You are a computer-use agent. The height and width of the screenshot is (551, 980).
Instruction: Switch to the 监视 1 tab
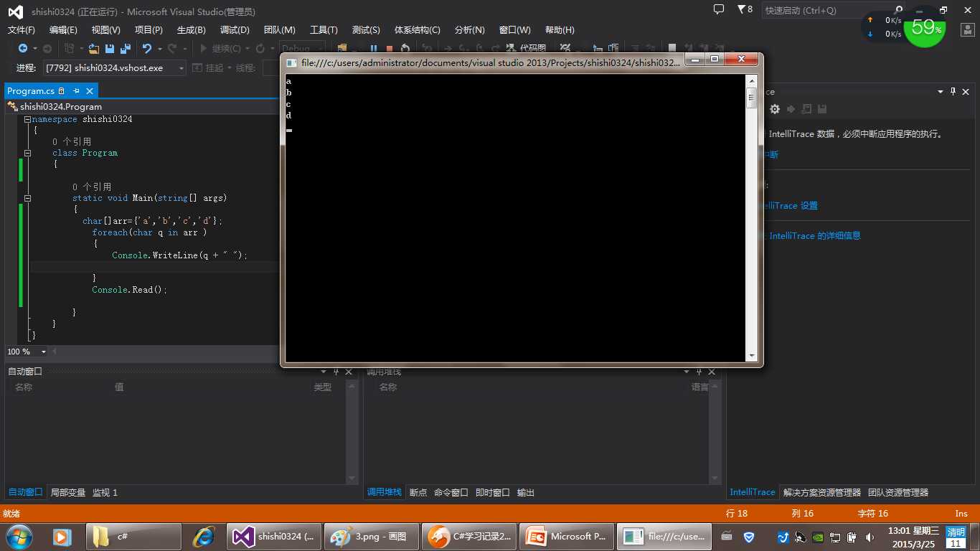tap(105, 492)
